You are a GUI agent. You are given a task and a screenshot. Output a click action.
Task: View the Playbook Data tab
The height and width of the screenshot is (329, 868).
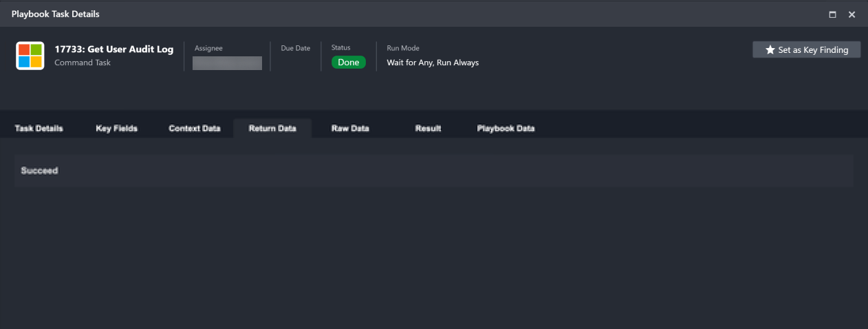506,128
